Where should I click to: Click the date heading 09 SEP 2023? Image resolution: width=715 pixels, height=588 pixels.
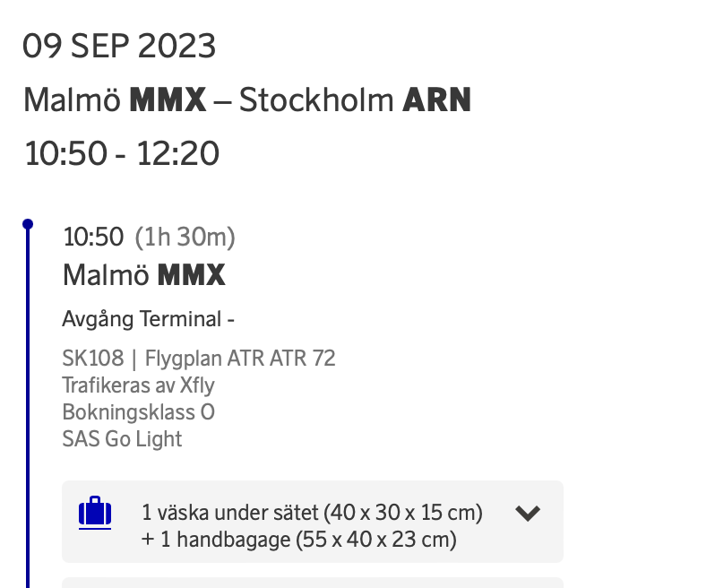tap(119, 46)
